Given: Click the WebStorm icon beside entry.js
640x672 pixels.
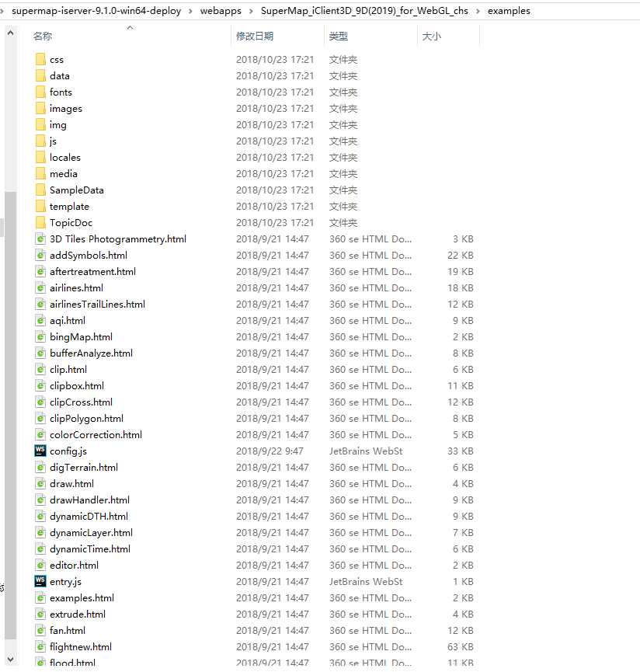Looking at the screenshot, I should pyautogui.click(x=40, y=581).
